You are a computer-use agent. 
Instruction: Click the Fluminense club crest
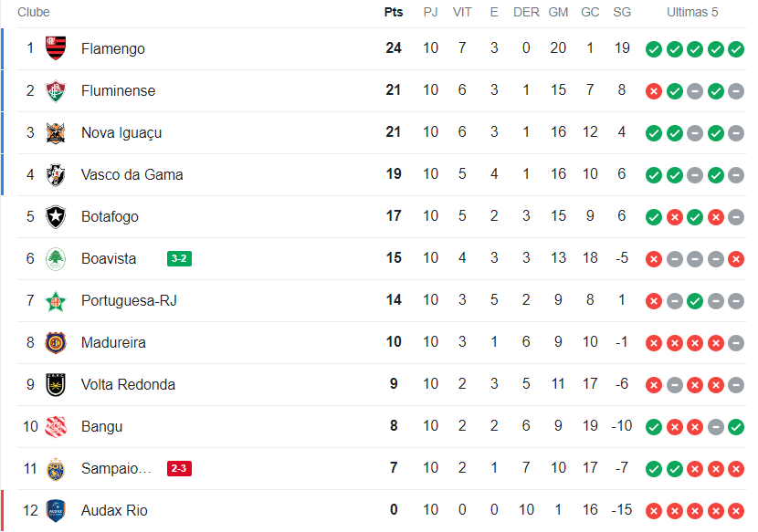(56, 90)
